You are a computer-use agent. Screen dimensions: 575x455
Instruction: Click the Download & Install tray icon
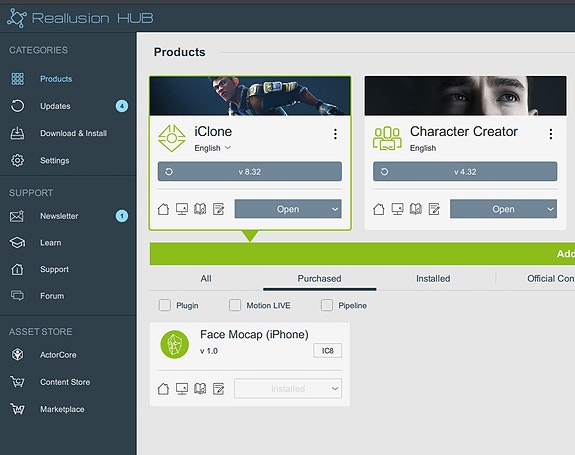tap(17, 133)
